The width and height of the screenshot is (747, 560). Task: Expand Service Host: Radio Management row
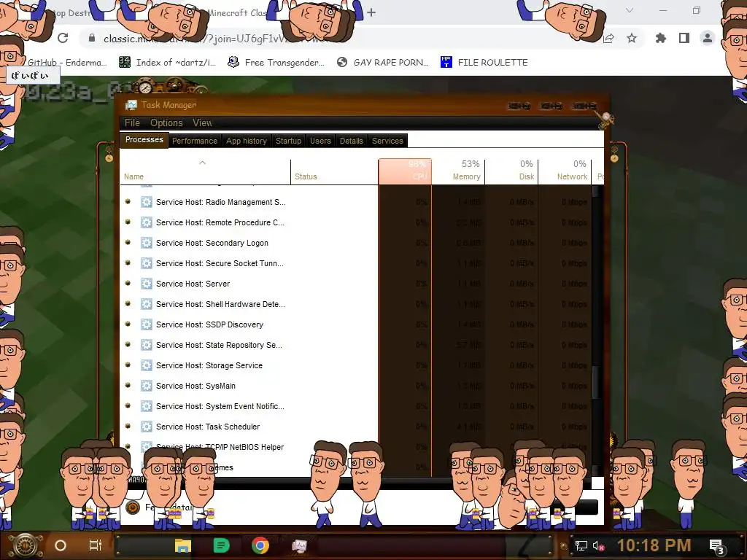(x=128, y=202)
